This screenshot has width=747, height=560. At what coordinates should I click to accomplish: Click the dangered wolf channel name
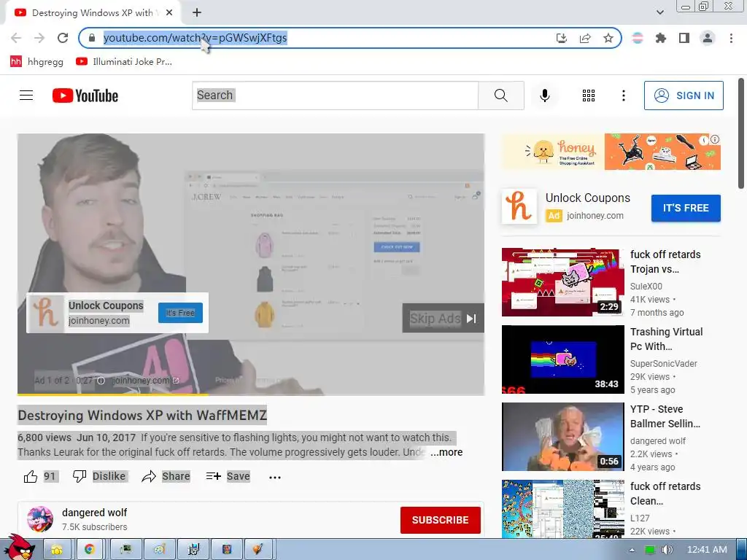point(94,513)
